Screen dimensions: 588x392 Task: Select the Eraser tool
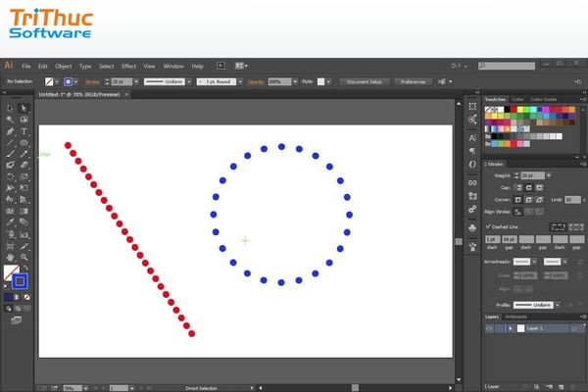point(24,165)
